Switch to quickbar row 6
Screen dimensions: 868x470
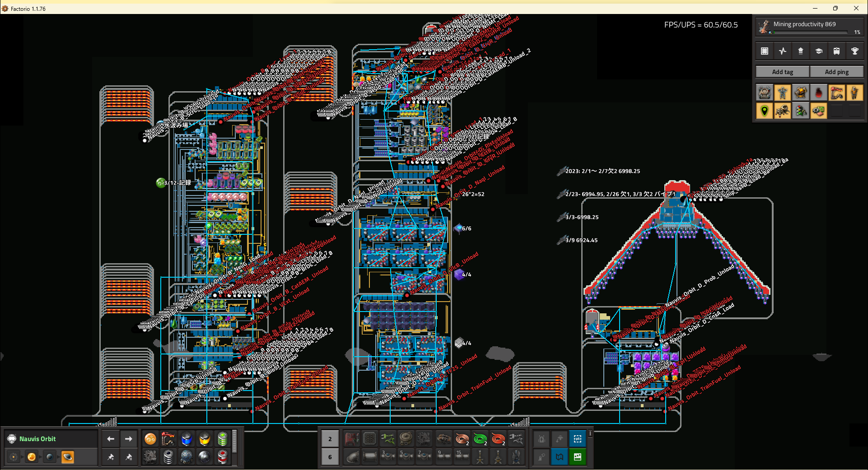pyautogui.click(x=330, y=457)
